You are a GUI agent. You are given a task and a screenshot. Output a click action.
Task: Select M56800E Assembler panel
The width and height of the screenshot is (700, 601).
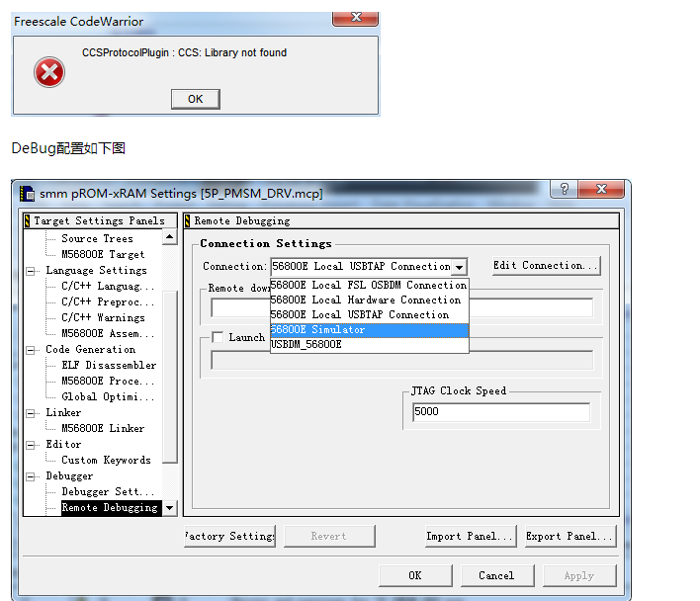coord(108,333)
